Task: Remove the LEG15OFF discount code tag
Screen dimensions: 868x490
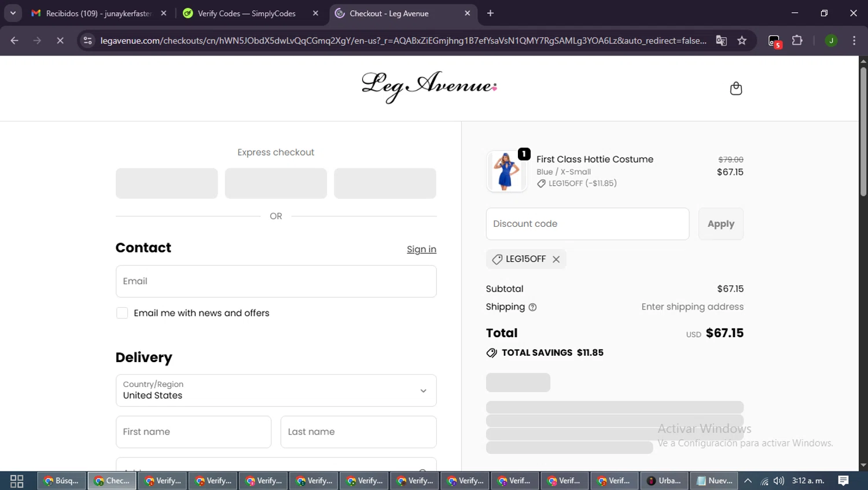Action: 556,259
